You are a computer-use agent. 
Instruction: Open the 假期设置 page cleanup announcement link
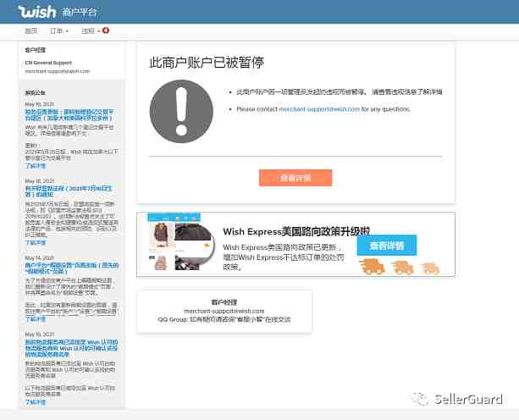71,268
